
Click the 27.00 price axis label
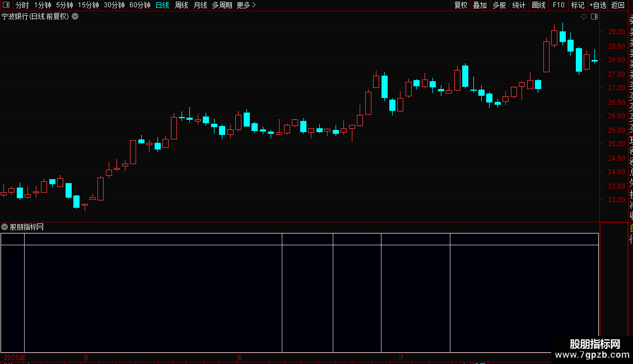click(x=616, y=87)
